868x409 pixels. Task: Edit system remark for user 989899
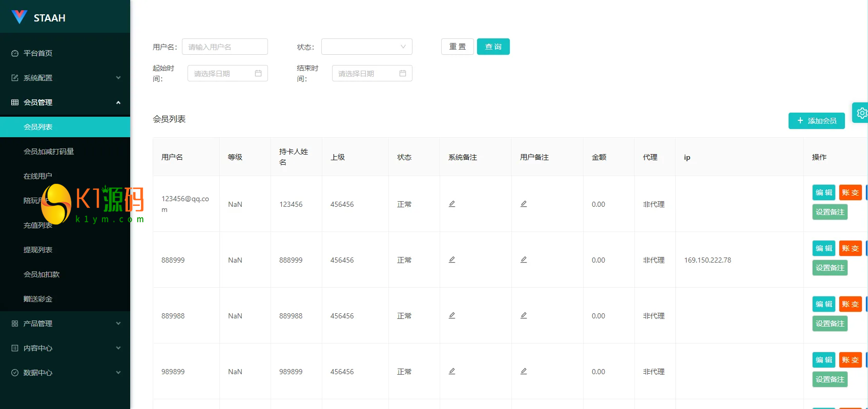point(452,371)
